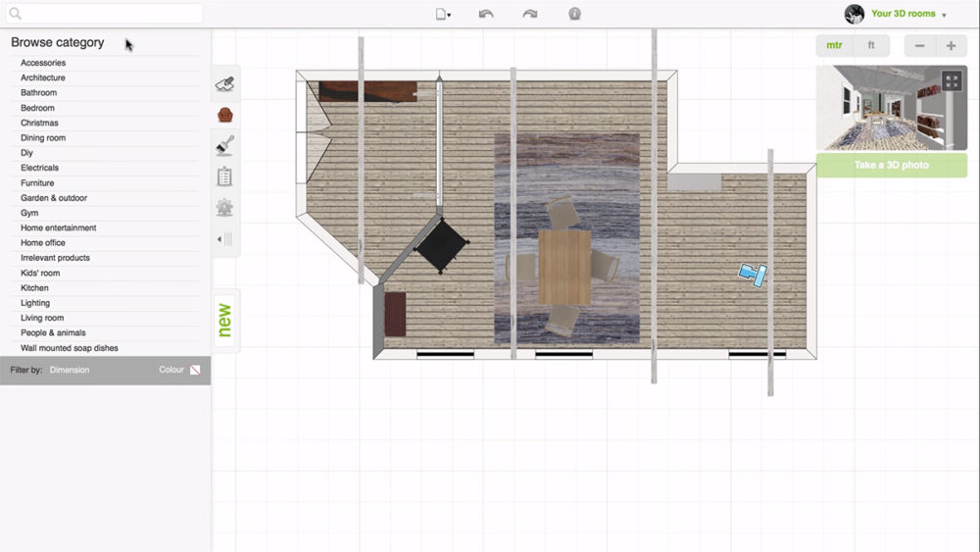Click the green new tab

coord(224,320)
